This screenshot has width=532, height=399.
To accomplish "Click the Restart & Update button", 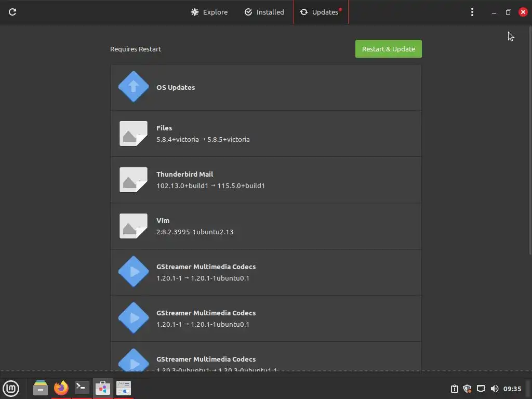I will [x=389, y=49].
